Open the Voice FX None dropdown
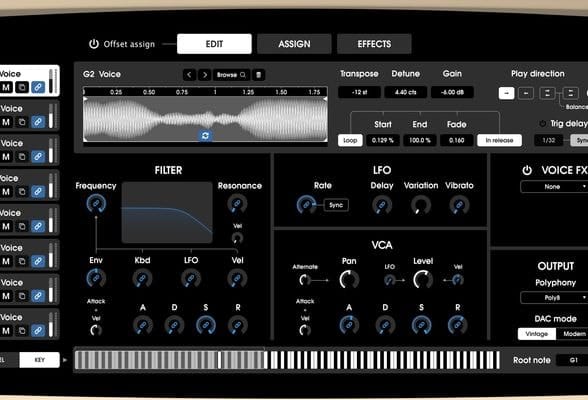Image resolution: width=588 pixels, height=400 pixels. click(554, 187)
